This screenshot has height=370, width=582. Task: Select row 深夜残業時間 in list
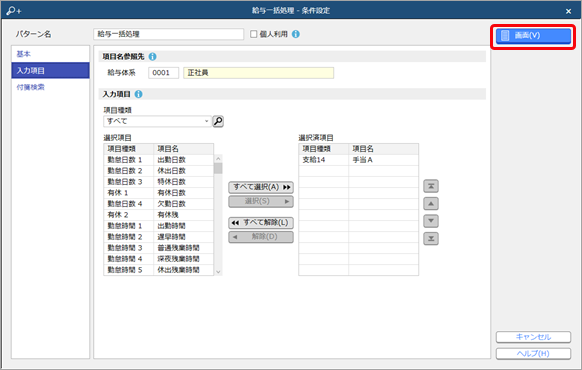click(x=158, y=259)
